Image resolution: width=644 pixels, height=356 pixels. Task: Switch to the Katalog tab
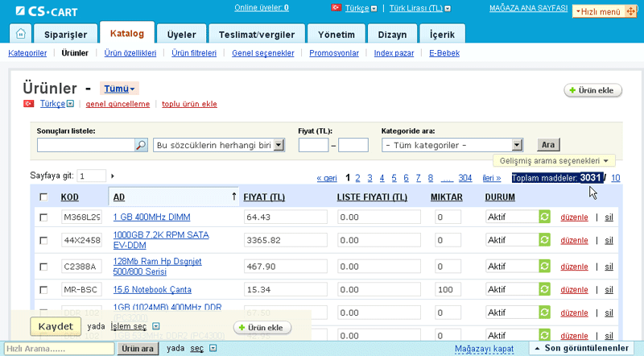pos(127,33)
